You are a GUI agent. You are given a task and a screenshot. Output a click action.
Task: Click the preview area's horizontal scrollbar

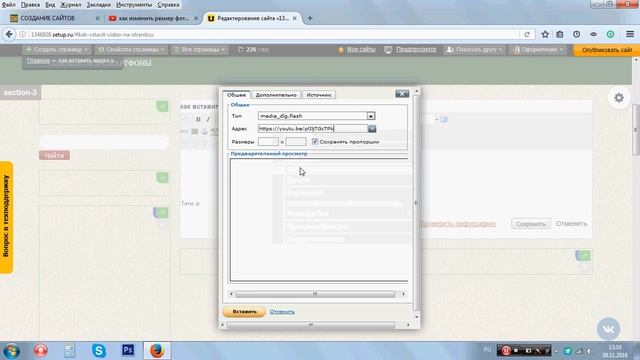pos(317,294)
